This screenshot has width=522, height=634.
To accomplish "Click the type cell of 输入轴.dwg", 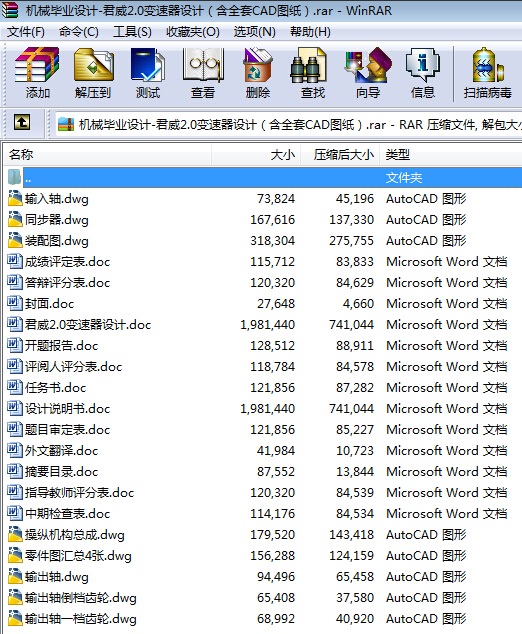I will (426, 199).
